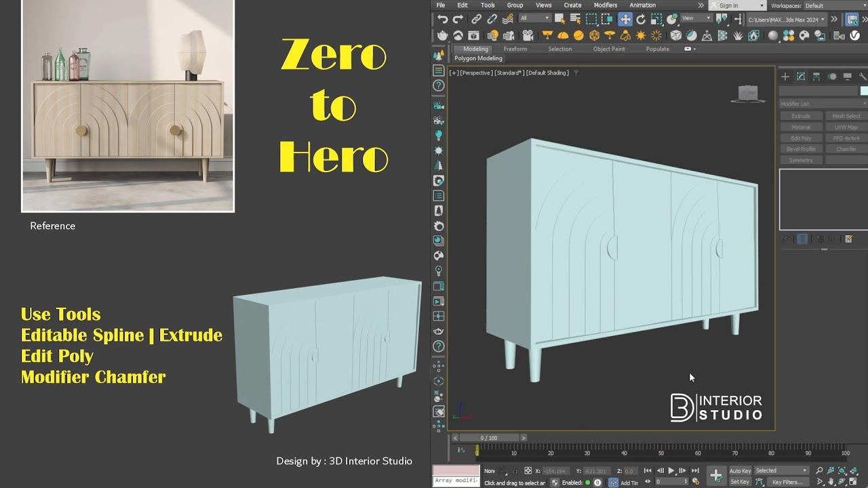The image size is (868, 488).
Task: Open the Polygon Modeling ribbon panel
Action: tap(478, 58)
